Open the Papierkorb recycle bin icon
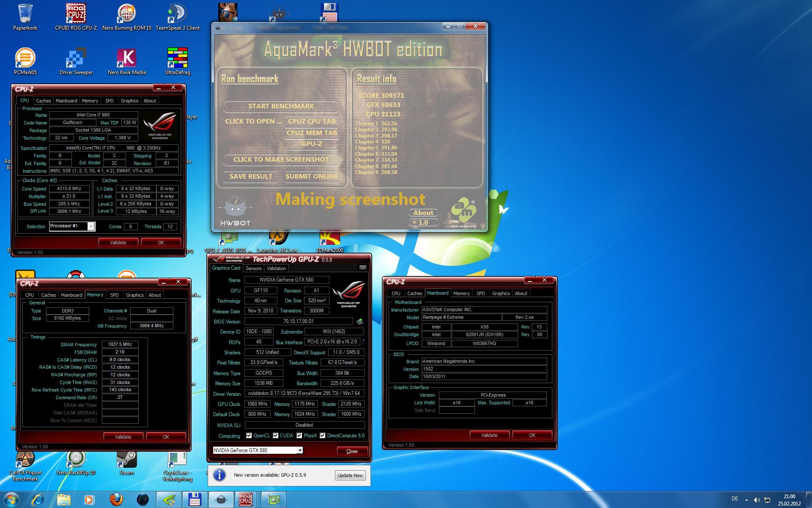 tap(25, 17)
